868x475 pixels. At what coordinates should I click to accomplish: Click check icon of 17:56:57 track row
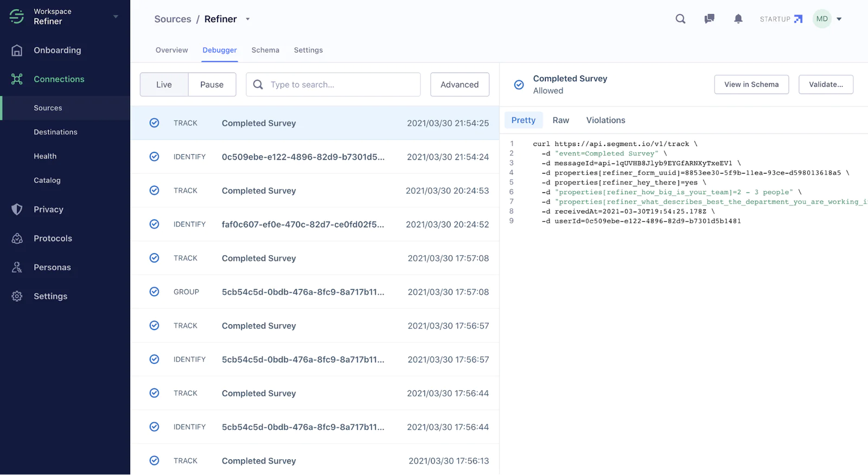pos(154,325)
